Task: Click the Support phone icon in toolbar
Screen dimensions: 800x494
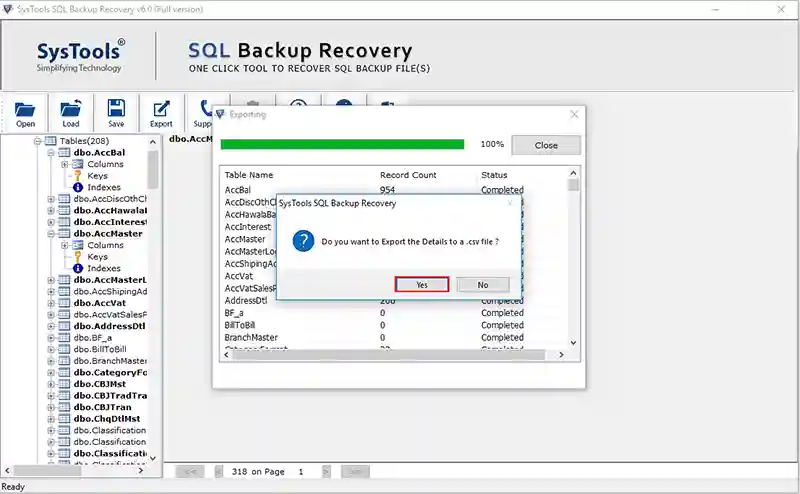Action: pos(205,109)
